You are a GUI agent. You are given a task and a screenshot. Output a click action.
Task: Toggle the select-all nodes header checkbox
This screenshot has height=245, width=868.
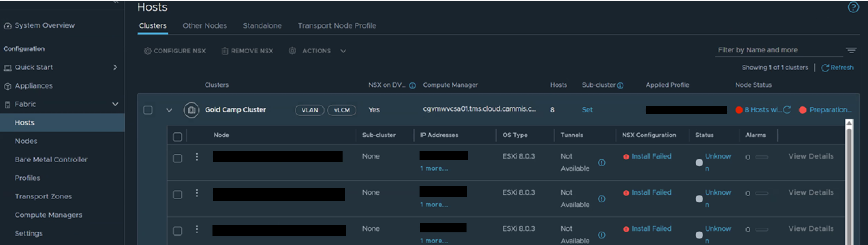coord(177,137)
